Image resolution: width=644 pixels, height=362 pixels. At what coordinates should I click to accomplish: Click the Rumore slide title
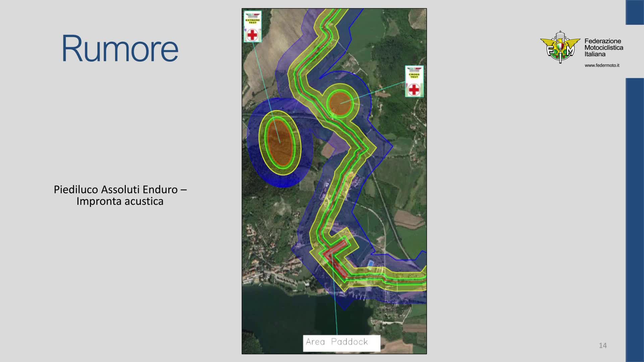(120, 49)
